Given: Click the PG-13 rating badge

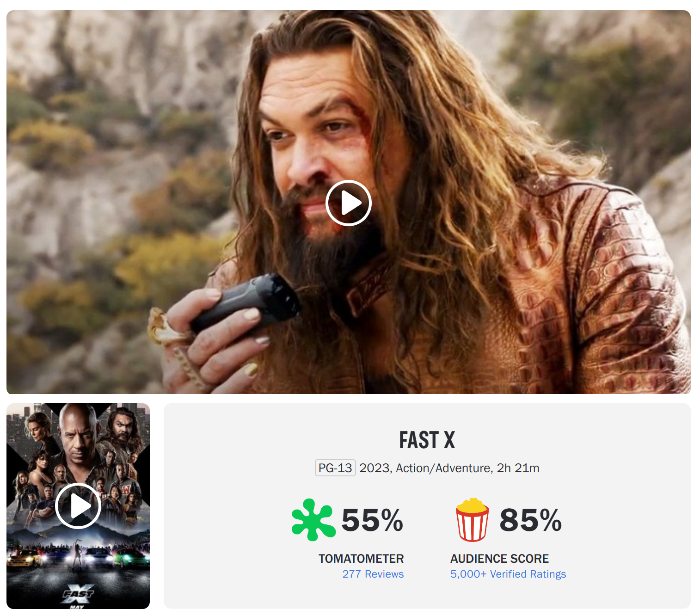Looking at the screenshot, I should point(335,468).
